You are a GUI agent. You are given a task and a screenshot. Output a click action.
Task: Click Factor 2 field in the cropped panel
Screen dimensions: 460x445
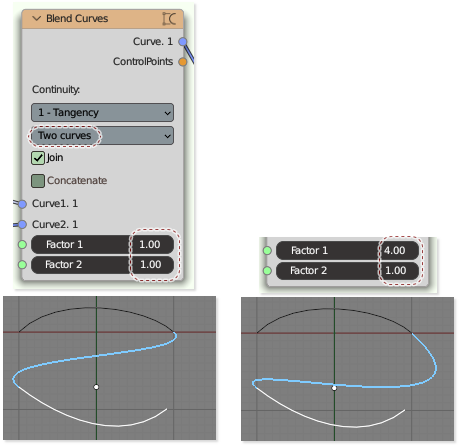click(x=347, y=271)
